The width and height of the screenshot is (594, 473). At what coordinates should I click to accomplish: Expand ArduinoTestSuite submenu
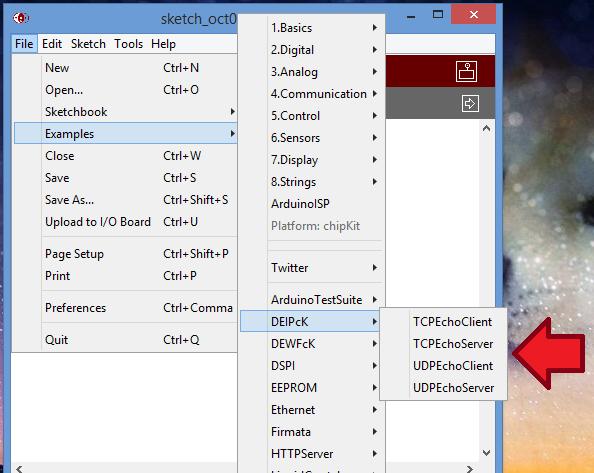click(311, 300)
